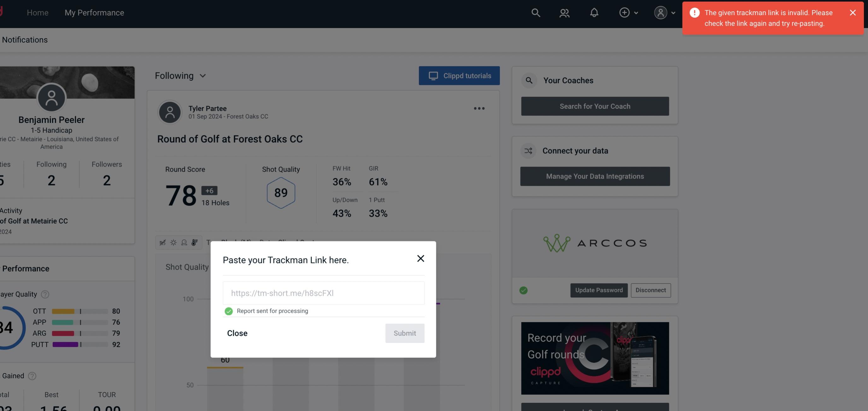
Task: Click the three-dot menu on Tyler Partee post
Action: (479, 109)
